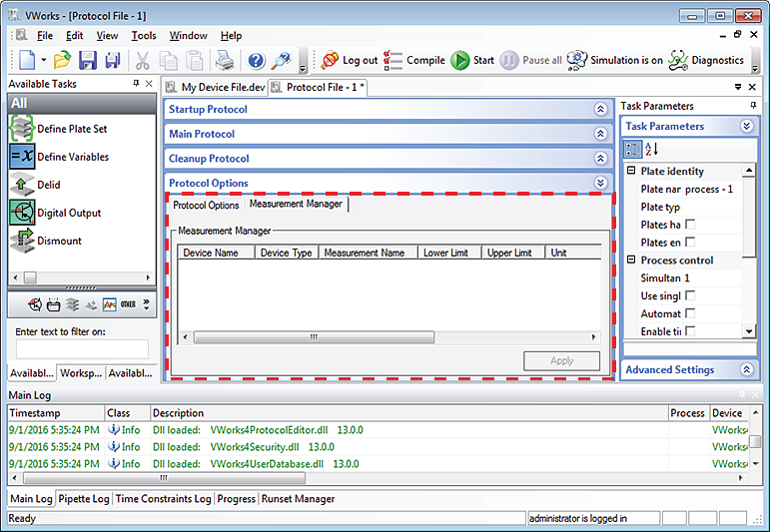Click the Save disk icon in toolbar

click(x=88, y=61)
